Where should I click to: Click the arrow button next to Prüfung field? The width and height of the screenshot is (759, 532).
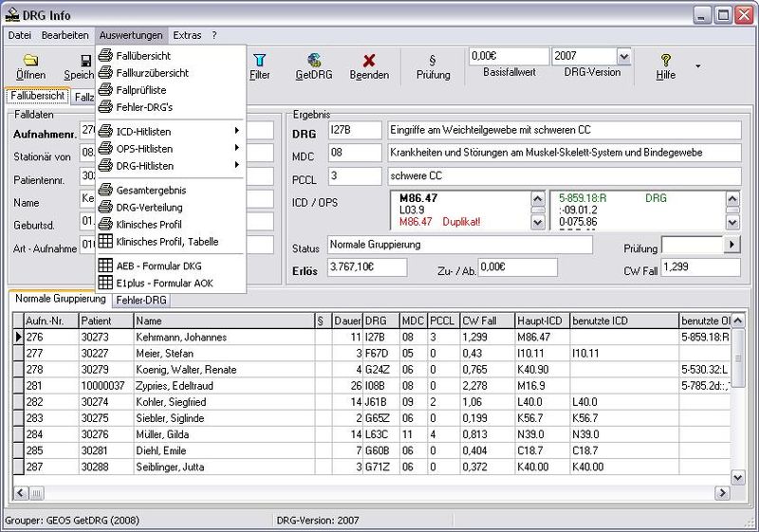coord(731,246)
